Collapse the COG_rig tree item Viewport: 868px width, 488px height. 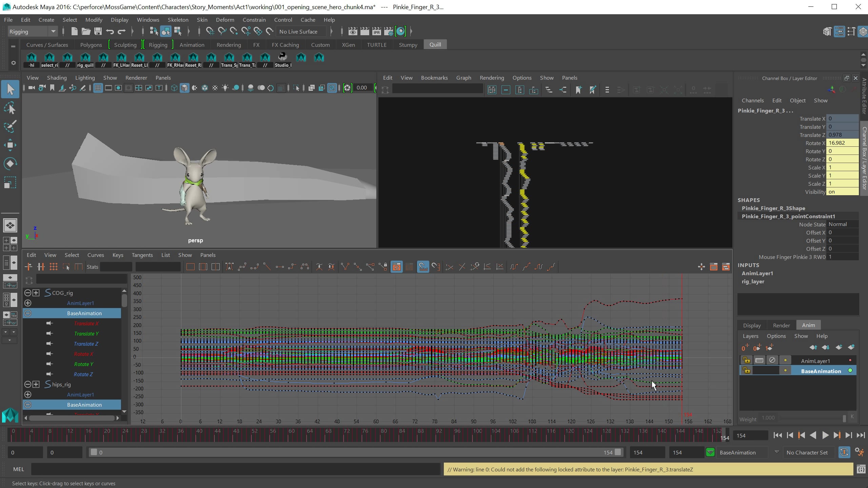tap(27, 293)
